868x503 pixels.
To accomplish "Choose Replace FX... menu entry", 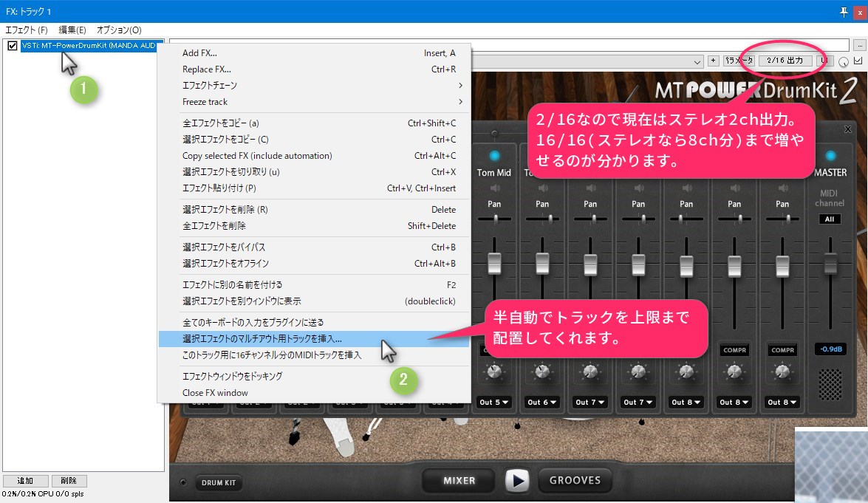I will pyautogui.click(x=315, y=69).
